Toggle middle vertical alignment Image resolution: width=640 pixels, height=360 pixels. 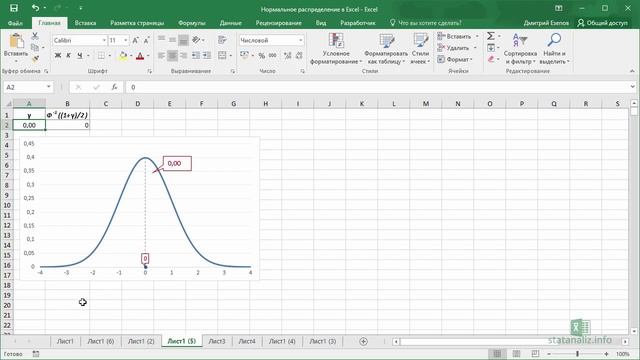pyautogui.click(x=173, y=40)
